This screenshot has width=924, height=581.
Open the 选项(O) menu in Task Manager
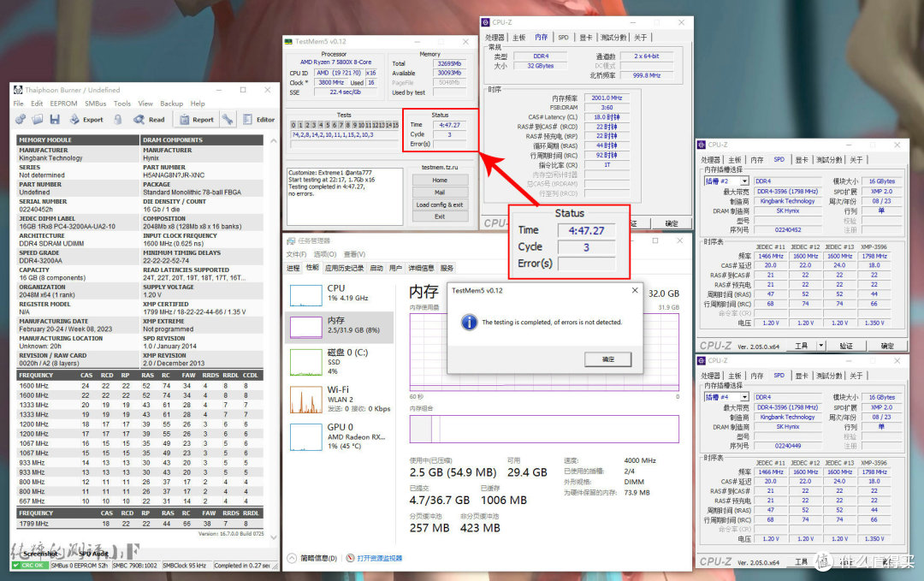click(x=325, y=254)
